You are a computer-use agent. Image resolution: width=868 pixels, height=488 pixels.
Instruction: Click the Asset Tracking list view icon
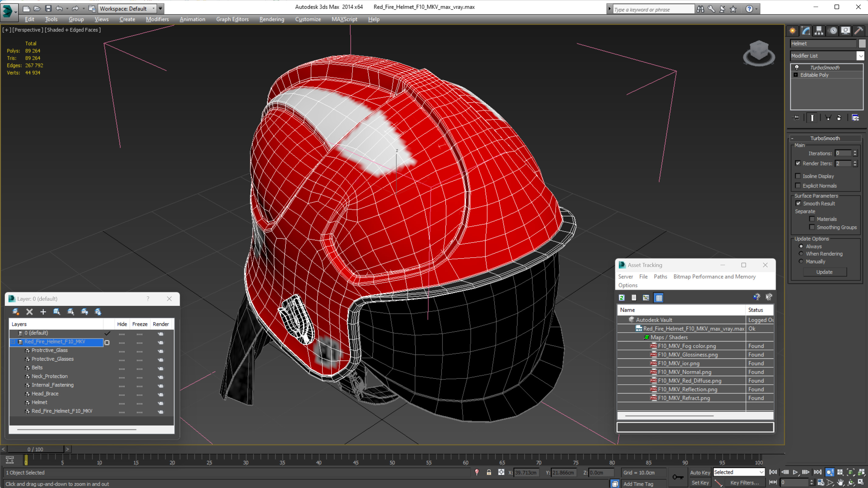point(633,297)
